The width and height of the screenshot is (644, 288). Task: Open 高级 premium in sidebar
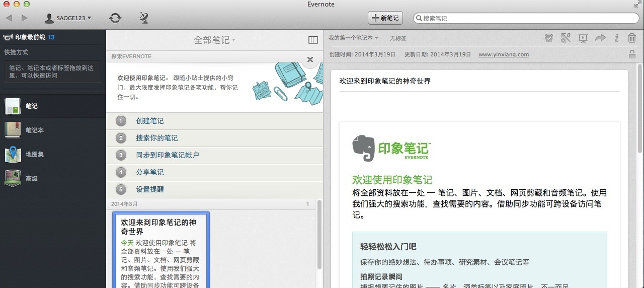pos(53,179)
